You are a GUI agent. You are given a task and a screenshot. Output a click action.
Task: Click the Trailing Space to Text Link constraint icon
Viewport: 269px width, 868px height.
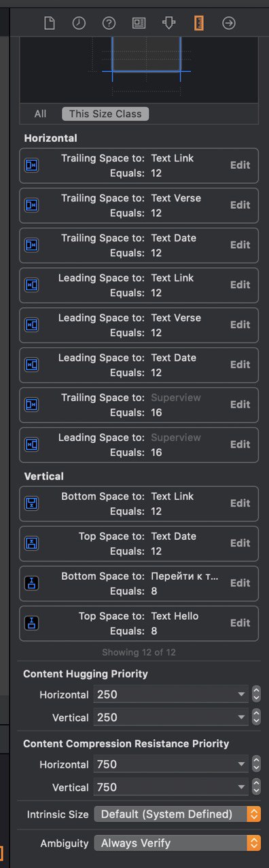(32, 165)
